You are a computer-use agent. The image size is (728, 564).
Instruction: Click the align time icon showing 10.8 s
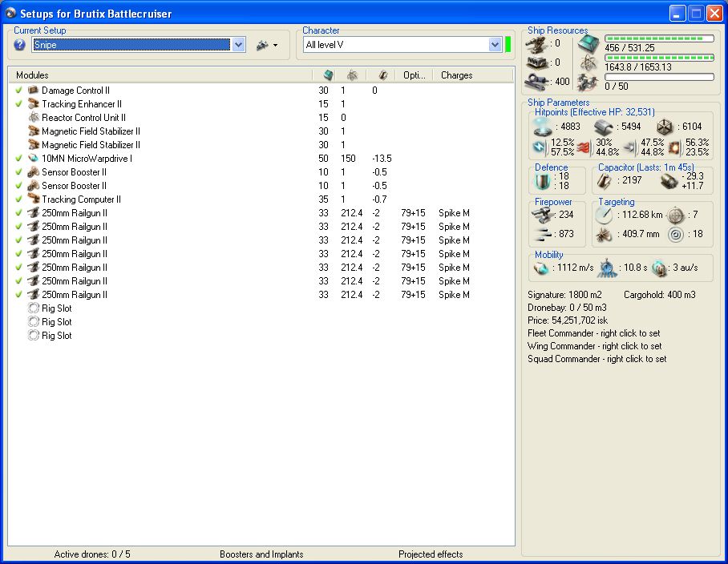pyautogui.click(x=606, y=268)
